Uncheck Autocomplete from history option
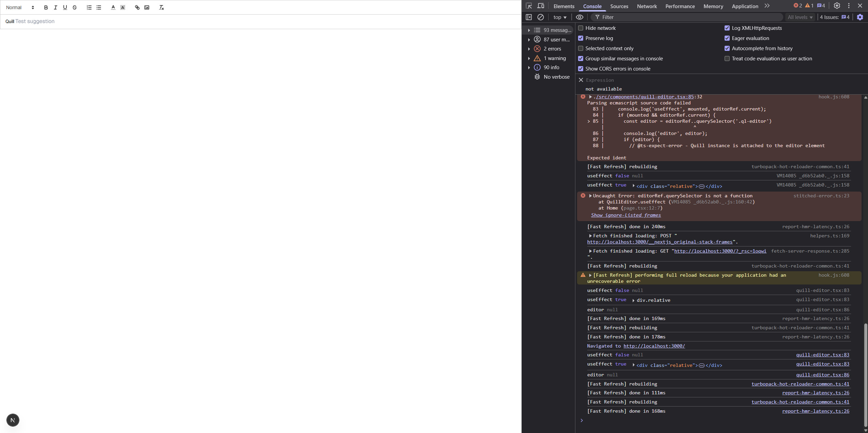 [727, 48]
